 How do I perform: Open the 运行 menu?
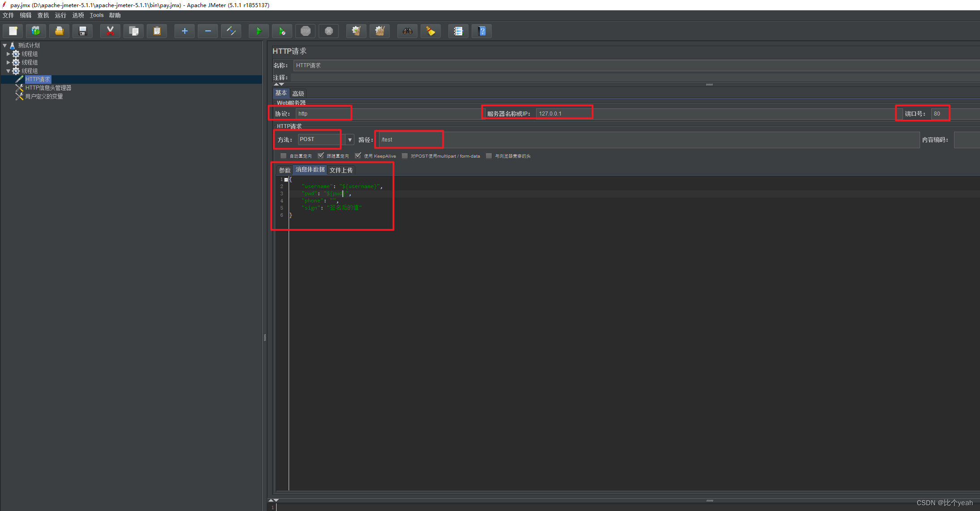tap(60, 15)
